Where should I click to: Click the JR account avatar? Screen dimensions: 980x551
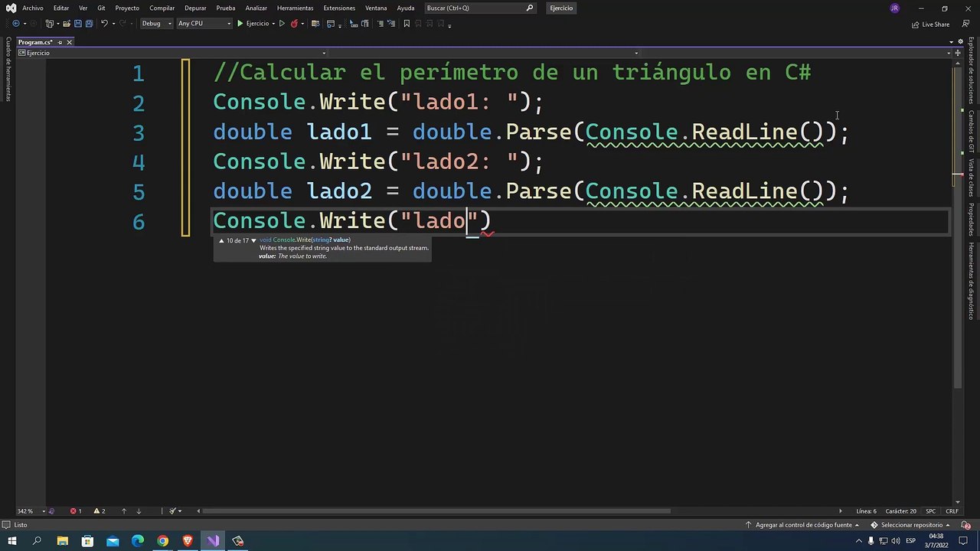click(894, 8)
